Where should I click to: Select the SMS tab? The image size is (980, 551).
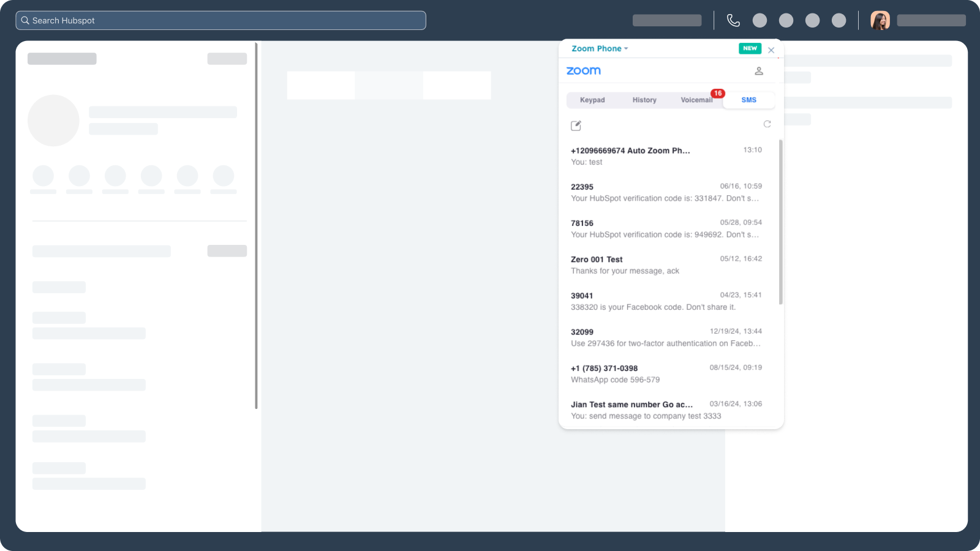pyautogui.click(x=748, y=100)
